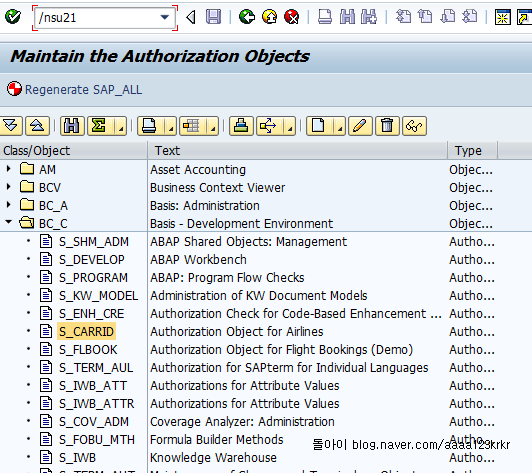
Task: Click the Find Next binoculars-plus icon
Action: (369, 17)
